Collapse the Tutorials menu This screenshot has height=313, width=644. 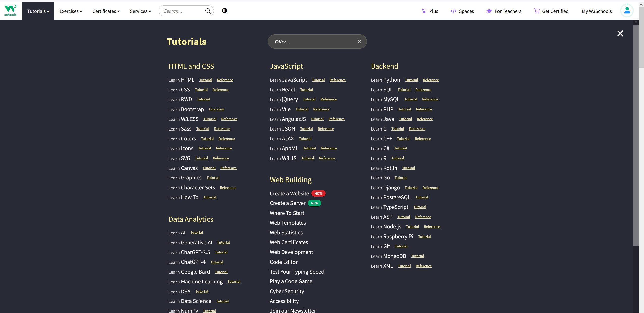[38, 11]
